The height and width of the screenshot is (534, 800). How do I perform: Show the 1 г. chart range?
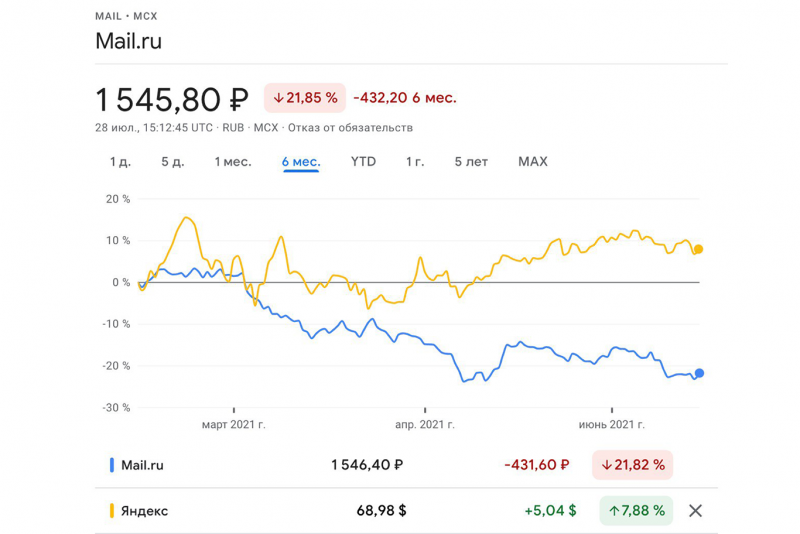click(415, 162)
